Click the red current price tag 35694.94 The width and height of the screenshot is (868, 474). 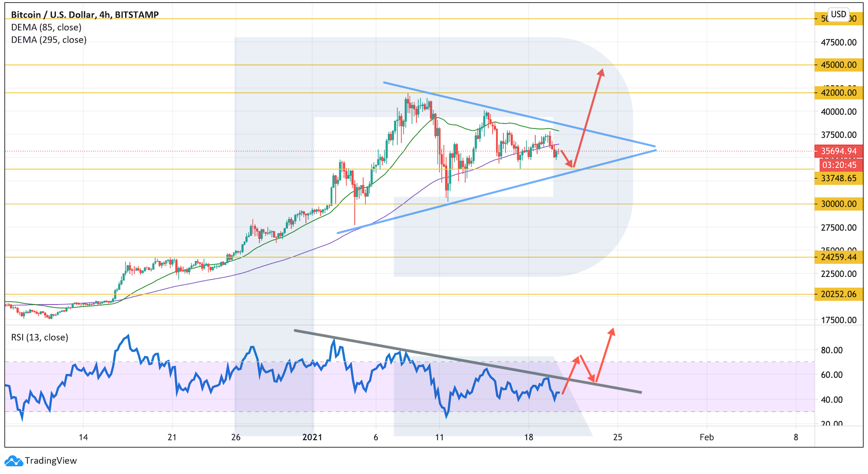[838, 151]
